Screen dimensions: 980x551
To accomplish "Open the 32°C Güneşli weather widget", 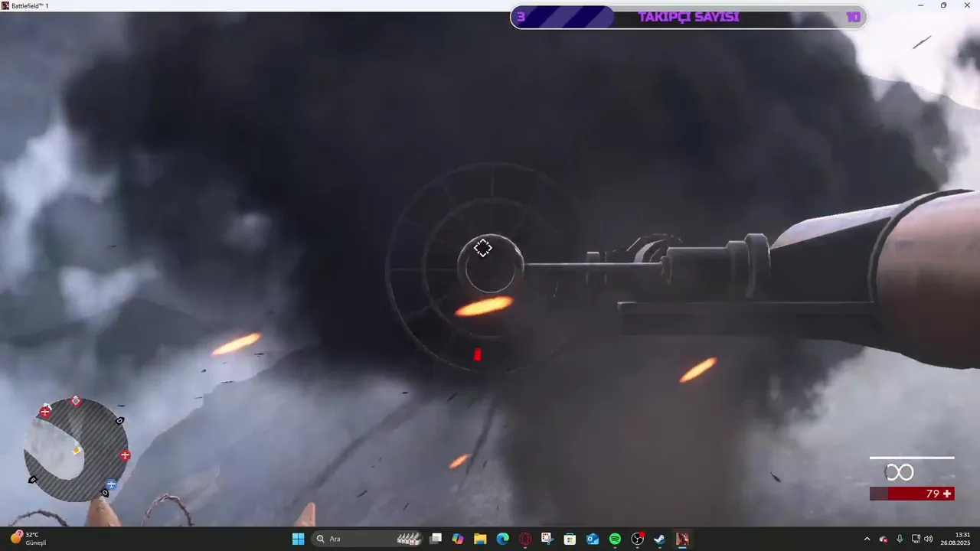I will click(28, 539).
